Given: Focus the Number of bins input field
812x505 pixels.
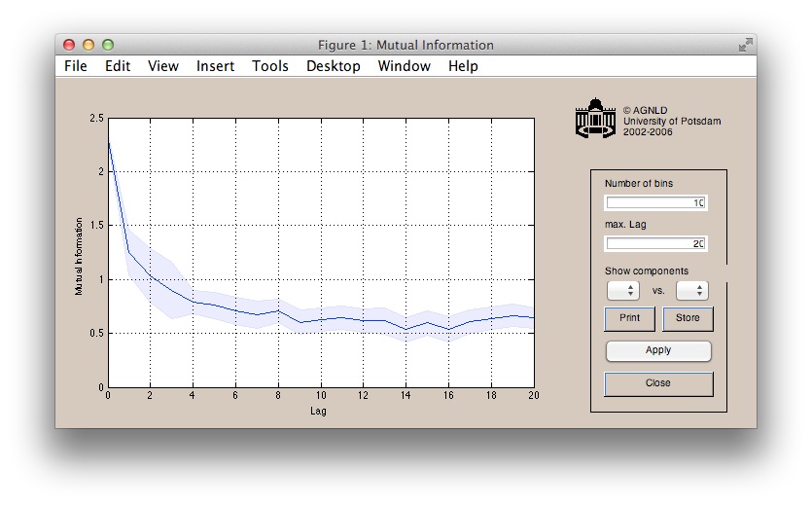Looking at the screenshot, I should 655,203.
